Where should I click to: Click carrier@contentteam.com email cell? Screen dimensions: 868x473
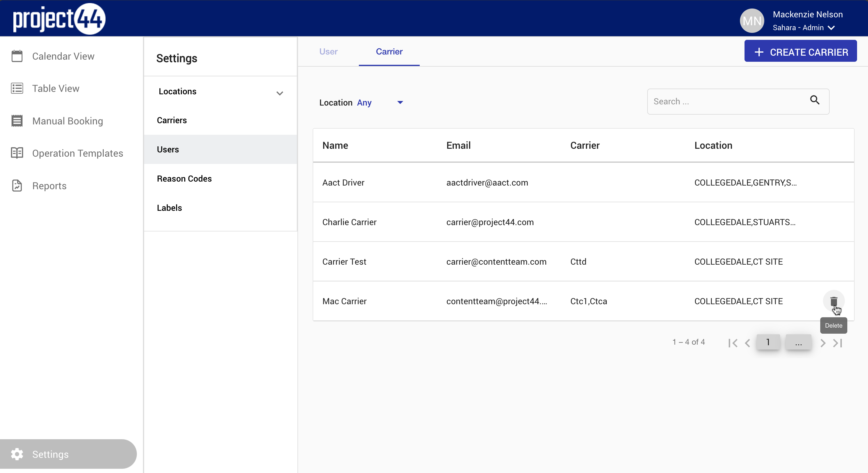click(x=496, y=261)
